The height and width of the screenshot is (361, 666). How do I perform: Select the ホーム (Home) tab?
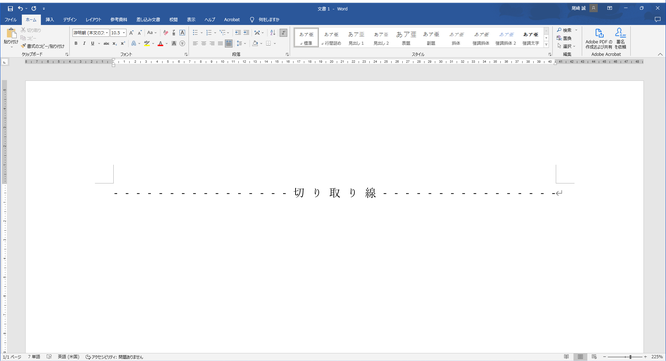pos(31,20)
